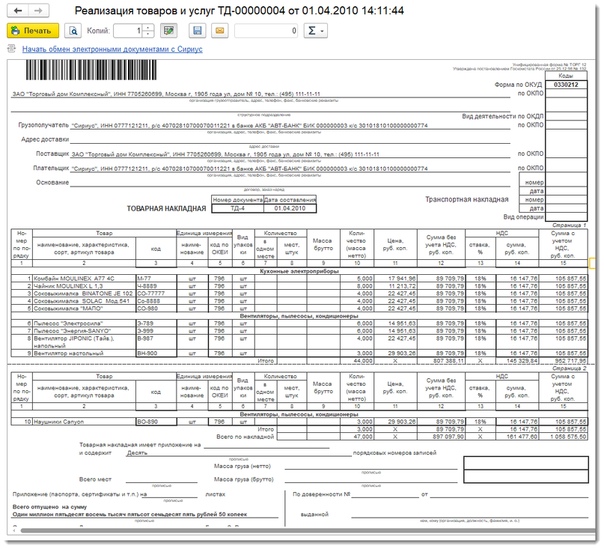Select the row Соковыжималка BINATONE JE 102
604x549 pixels.
(x=299, y=294)
